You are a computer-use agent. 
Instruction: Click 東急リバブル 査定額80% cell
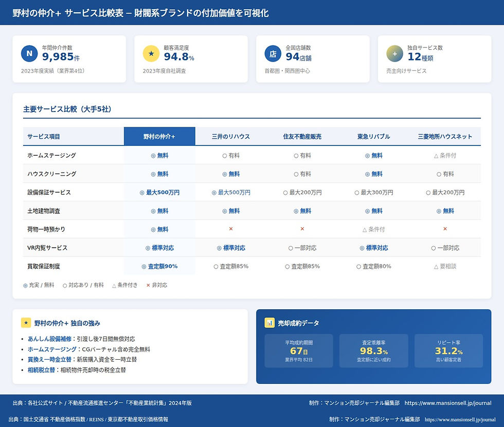coord(373,266)
